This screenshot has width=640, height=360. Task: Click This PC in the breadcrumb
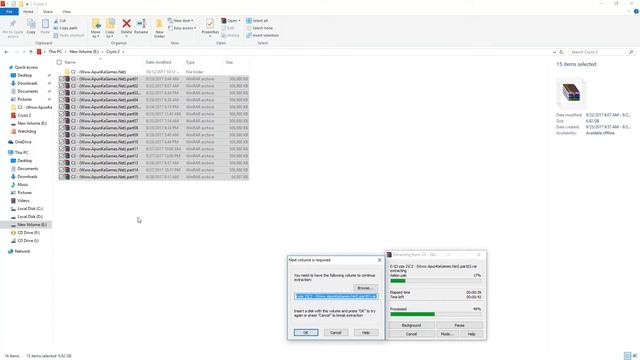point(55,52)
